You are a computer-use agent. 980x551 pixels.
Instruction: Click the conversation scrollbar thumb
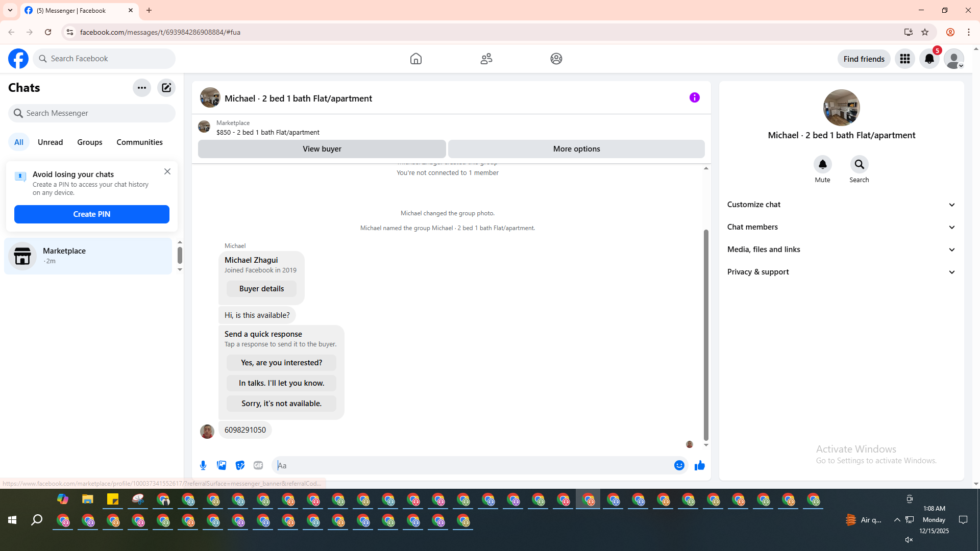pos(706,334)
